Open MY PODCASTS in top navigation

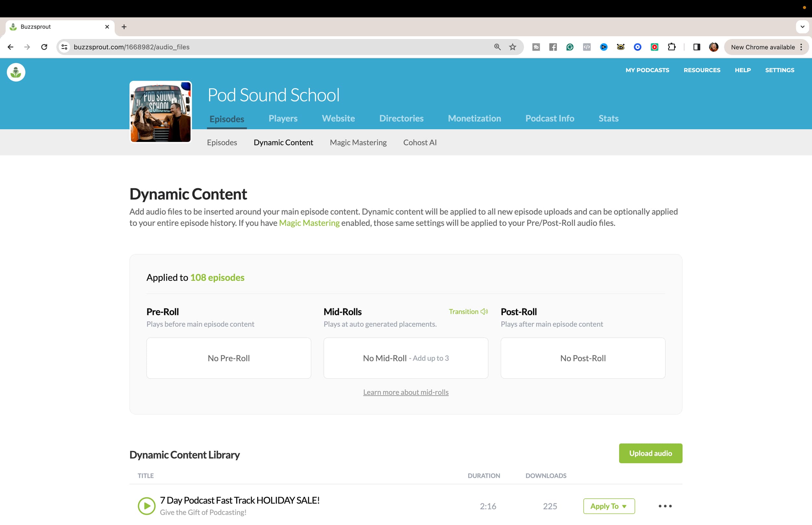click(x=647, y=70)
